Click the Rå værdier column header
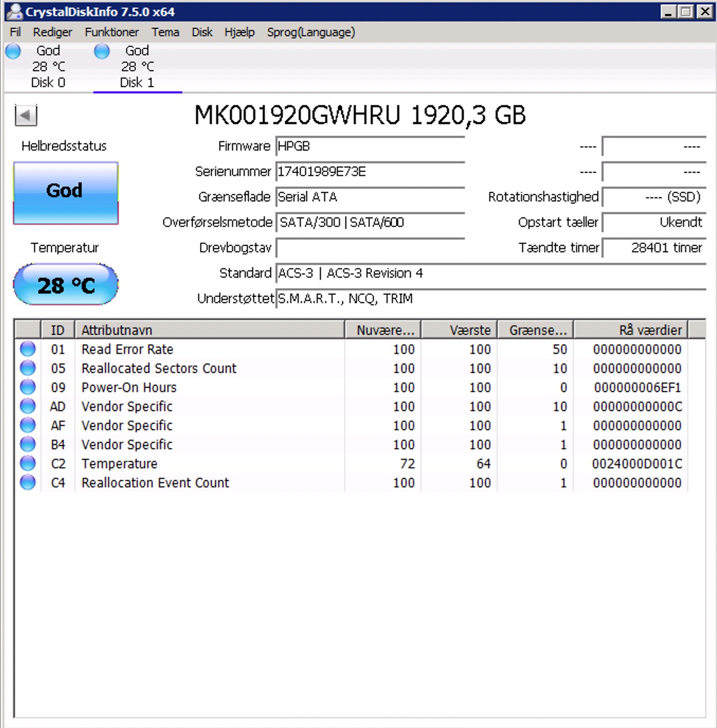The image size is (717, 728). tap(631, 330)
